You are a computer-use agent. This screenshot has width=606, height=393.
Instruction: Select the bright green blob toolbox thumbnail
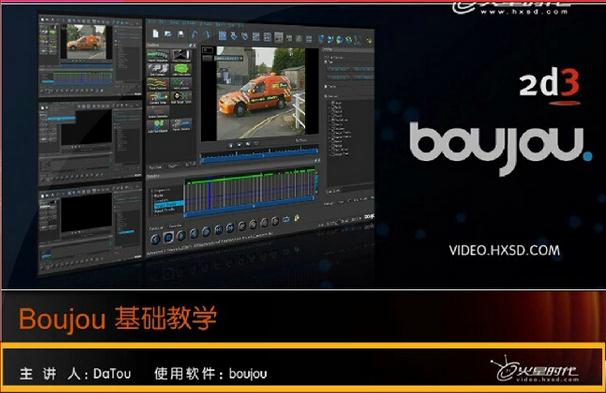coord(181,70)
